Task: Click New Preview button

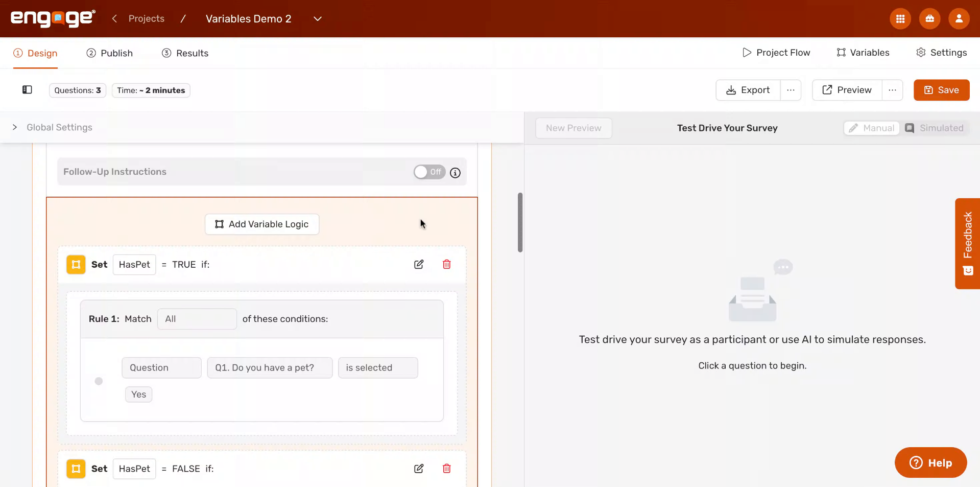Action: 573,128
